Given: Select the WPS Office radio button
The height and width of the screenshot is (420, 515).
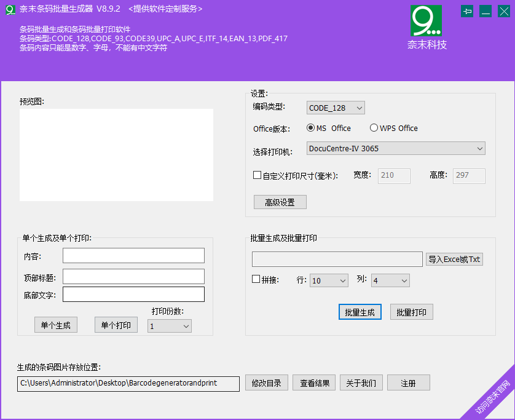Looking at the screenshot, I should (x=374, y=128).
